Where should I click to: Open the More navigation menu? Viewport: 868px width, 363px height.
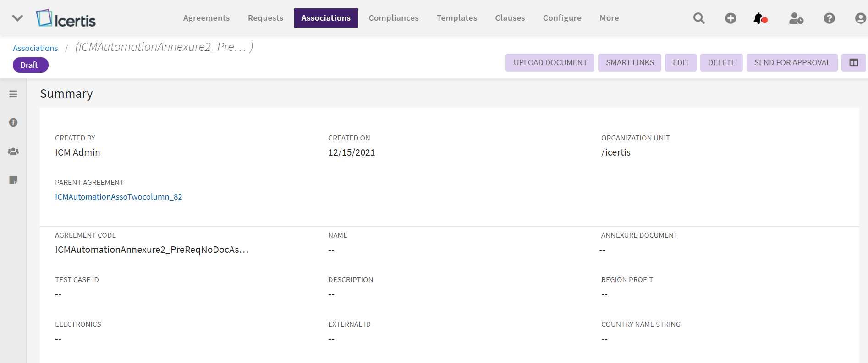tap(609, 18)
